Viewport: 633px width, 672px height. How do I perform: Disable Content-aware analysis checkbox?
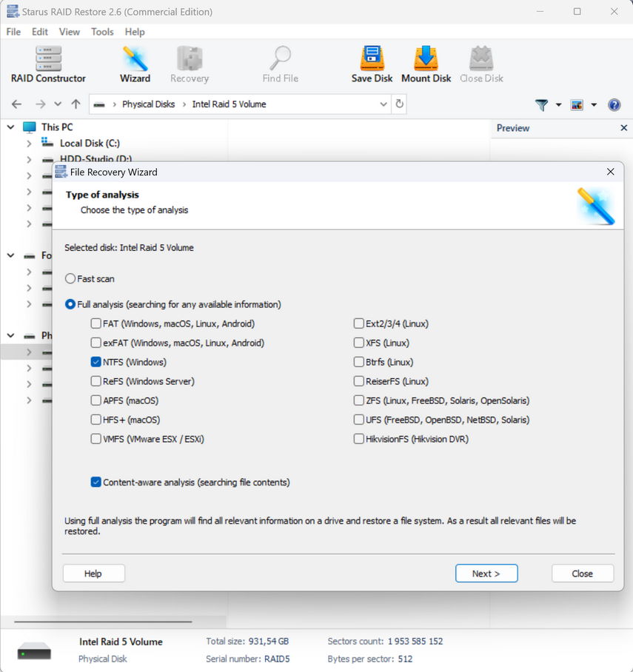(x=96, y=482)
